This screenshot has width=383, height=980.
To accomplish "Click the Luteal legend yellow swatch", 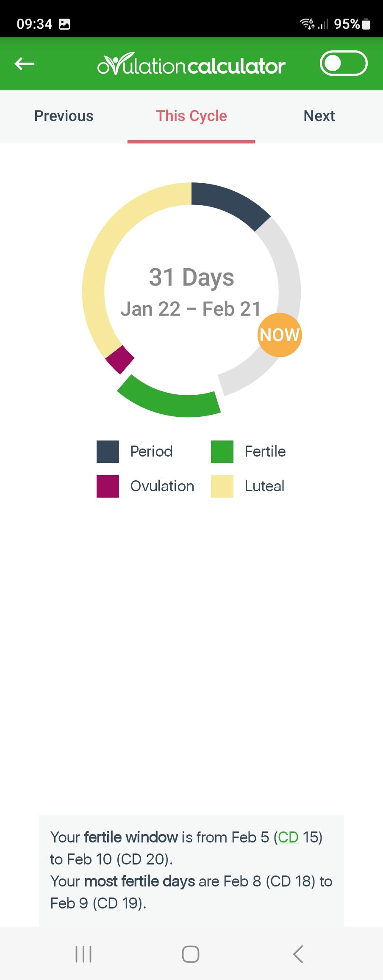I will click(222, 486).
